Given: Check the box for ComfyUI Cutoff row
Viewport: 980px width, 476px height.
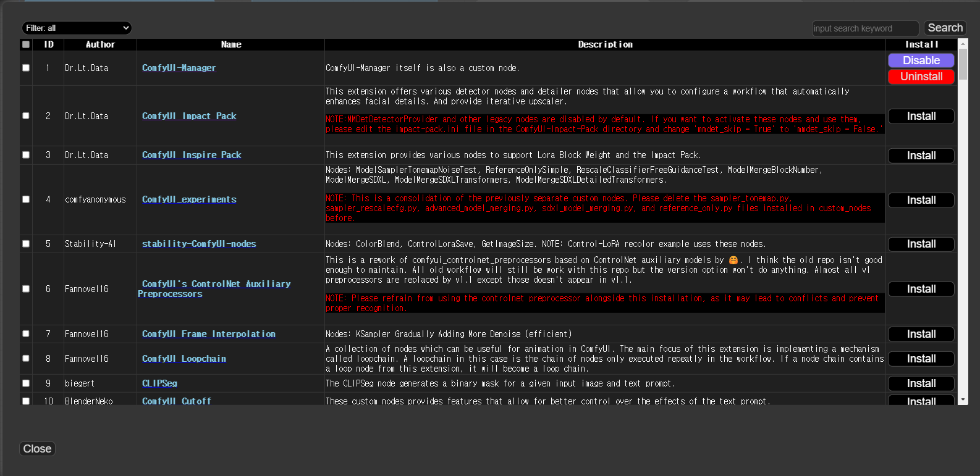Looking at the screenshot, I should [x=26, y=401].
